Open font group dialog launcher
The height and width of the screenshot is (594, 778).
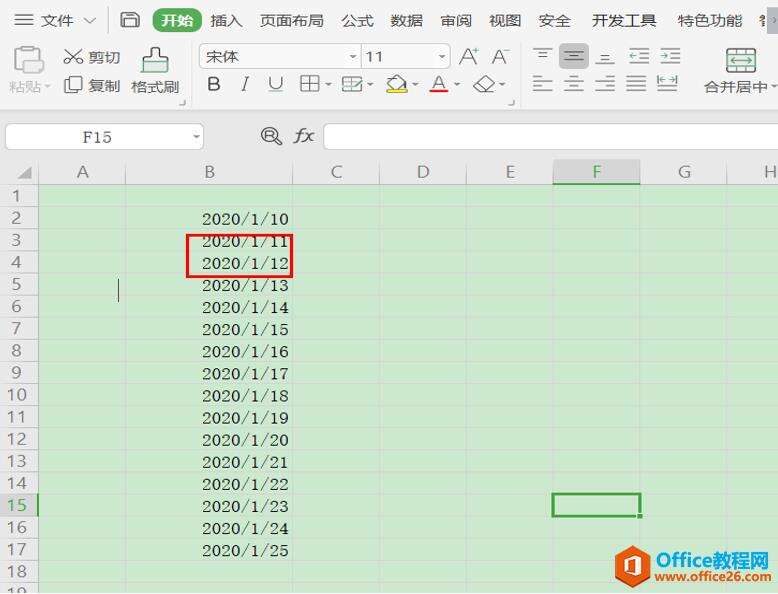point(511,103)
